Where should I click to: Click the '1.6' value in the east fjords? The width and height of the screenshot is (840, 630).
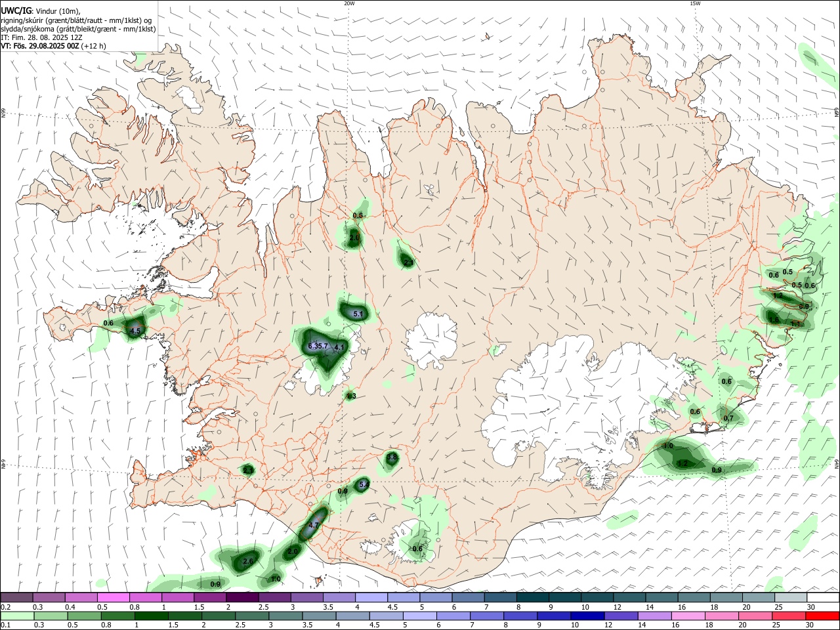[x=774, y=320]
